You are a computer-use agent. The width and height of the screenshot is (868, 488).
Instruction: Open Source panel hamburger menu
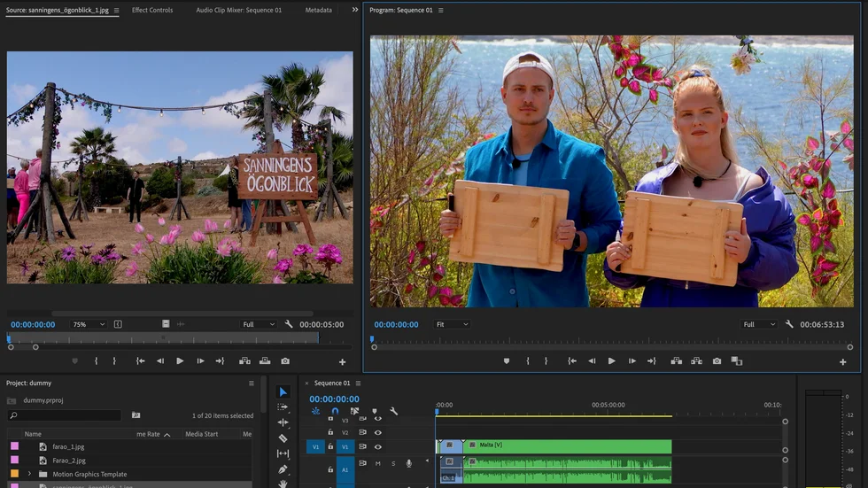point(116,10)
